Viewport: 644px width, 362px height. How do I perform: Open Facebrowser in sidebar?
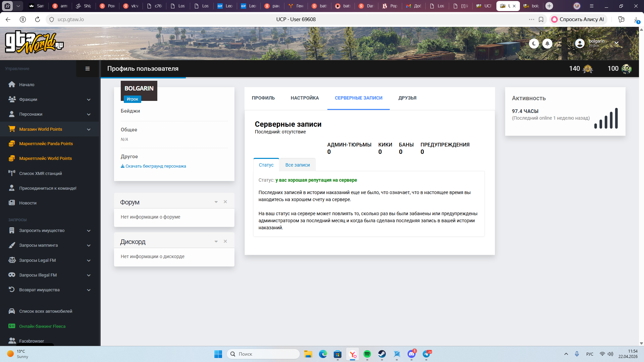(32, 341)
